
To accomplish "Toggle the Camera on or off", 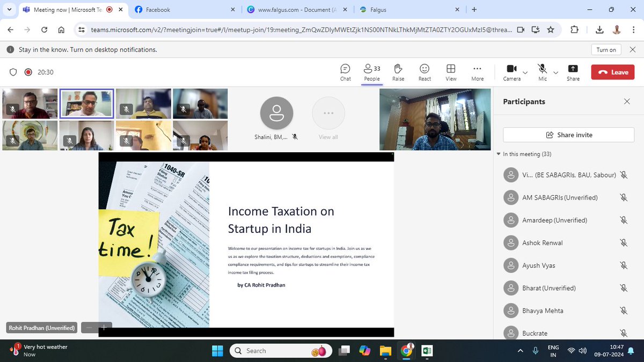I will coord(511,72).
